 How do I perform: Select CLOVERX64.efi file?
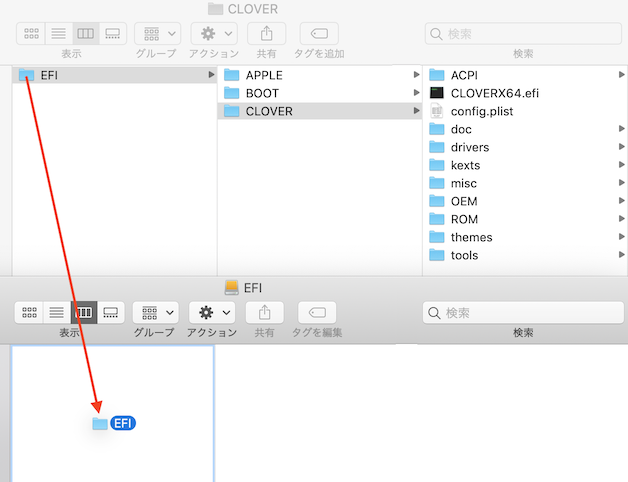point(525,93)
